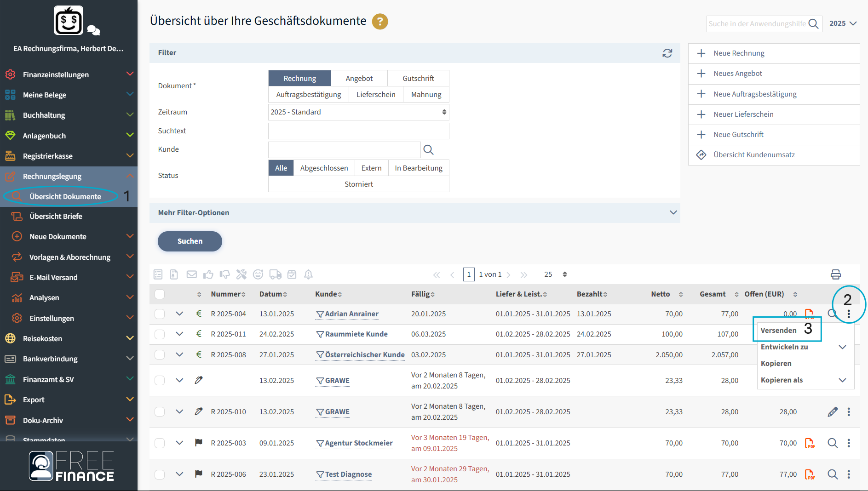Check the box for invoice R 2025-004
This screenshot has height=491, width=868.
(x=160, y=314)
